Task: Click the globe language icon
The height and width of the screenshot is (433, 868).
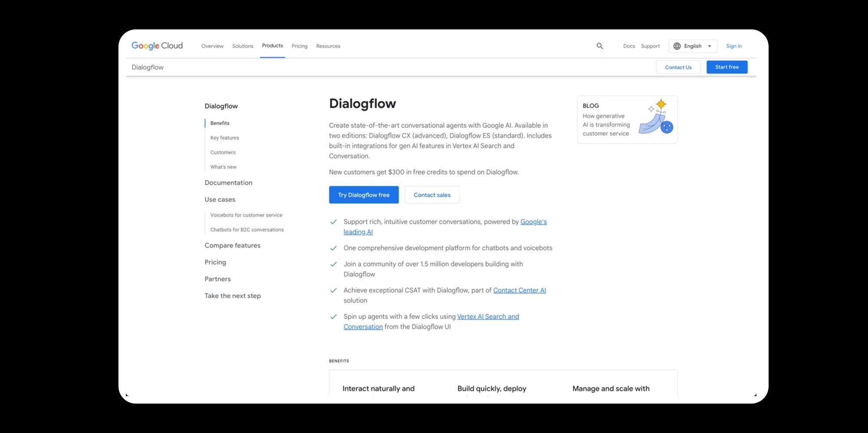Action: click(x=677, y=46)
